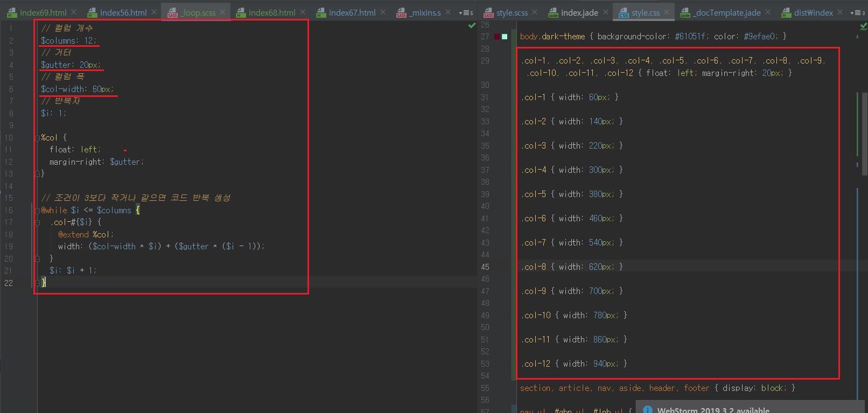Show hidden tabs list in right editor
Image resolution: width=868 pixels, height=413 pixels.
[x=857, y=12]
